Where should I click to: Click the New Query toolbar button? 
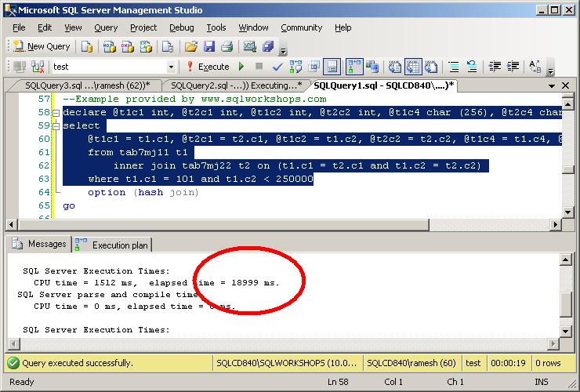tap(42, 46)
